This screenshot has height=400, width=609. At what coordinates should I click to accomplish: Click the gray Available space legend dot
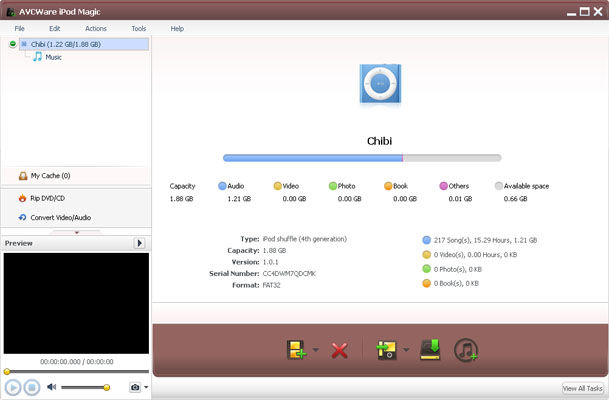(x=498, y=186)
